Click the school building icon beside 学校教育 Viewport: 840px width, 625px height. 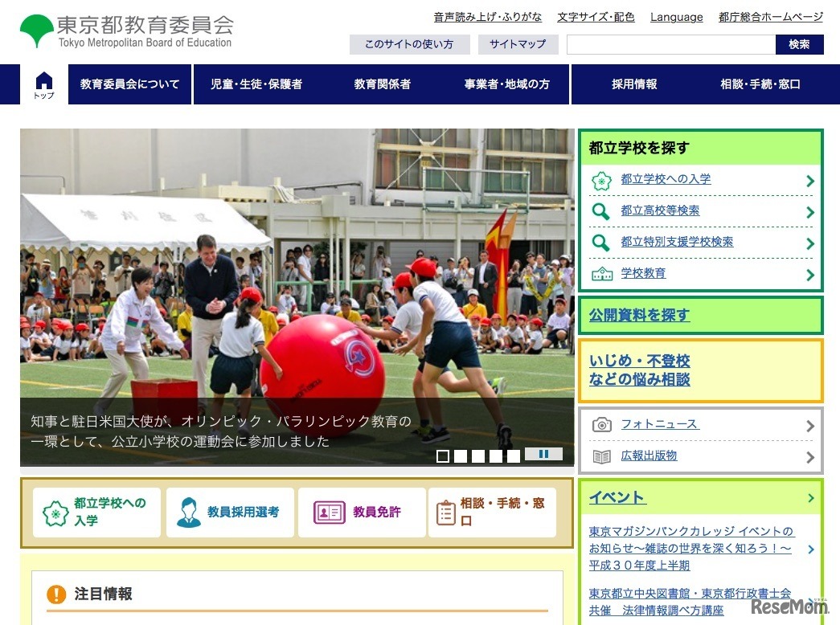[601, 274]
